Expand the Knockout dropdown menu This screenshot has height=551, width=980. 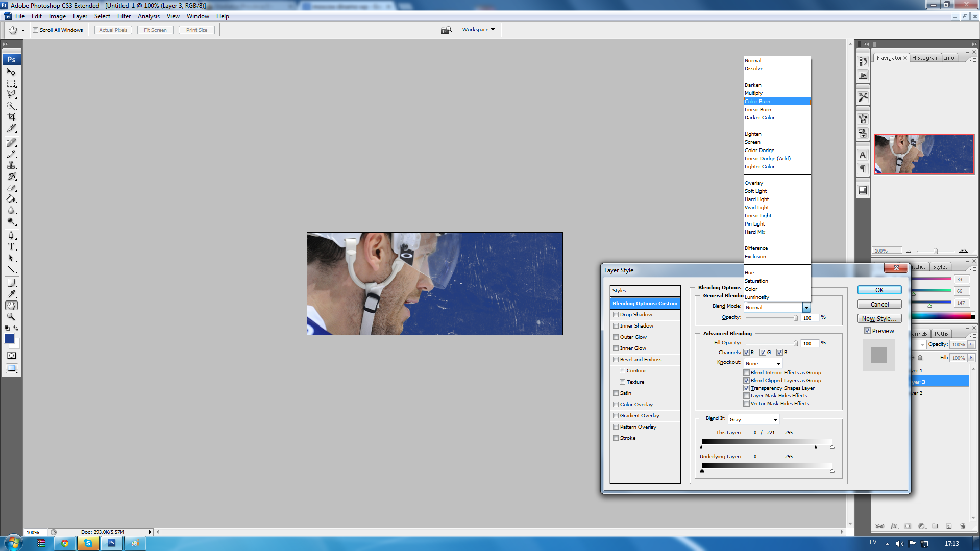coord(777,363)
